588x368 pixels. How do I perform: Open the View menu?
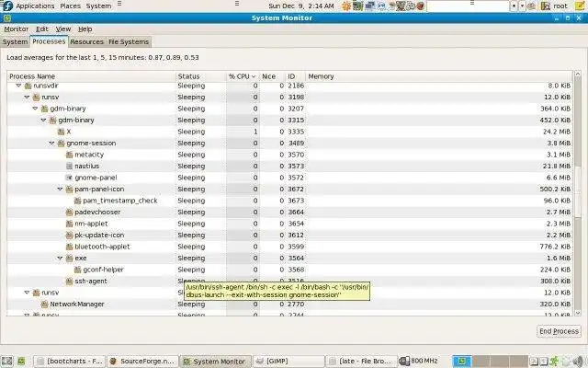pyautogui.click(x=63, y=29)
